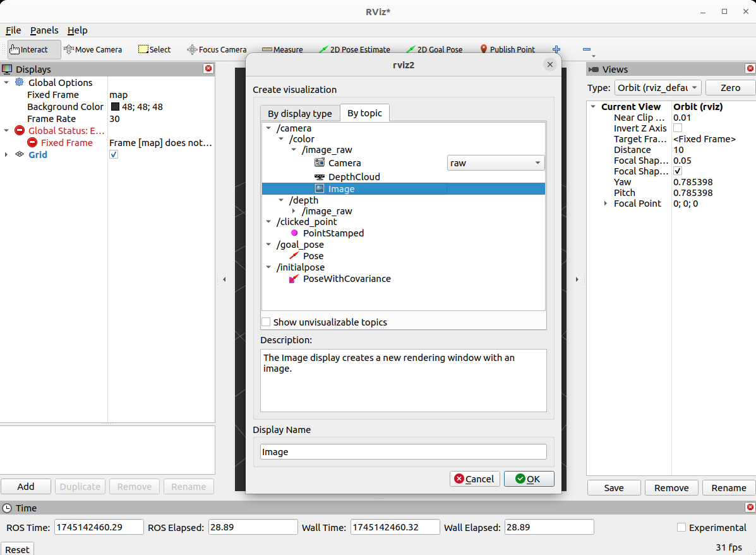
Task: Expand the Focal Point property
Action: 606,204
